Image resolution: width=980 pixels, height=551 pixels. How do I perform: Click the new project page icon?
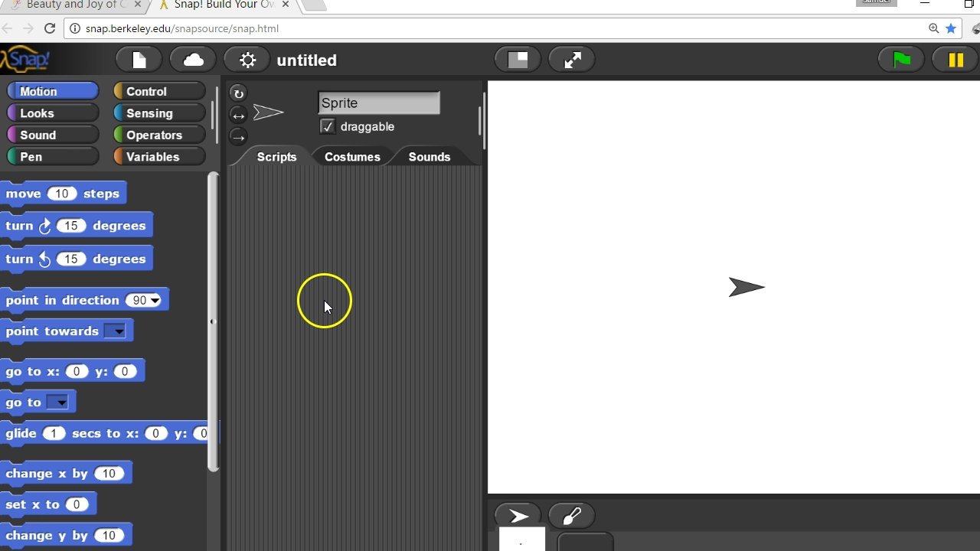138,59
